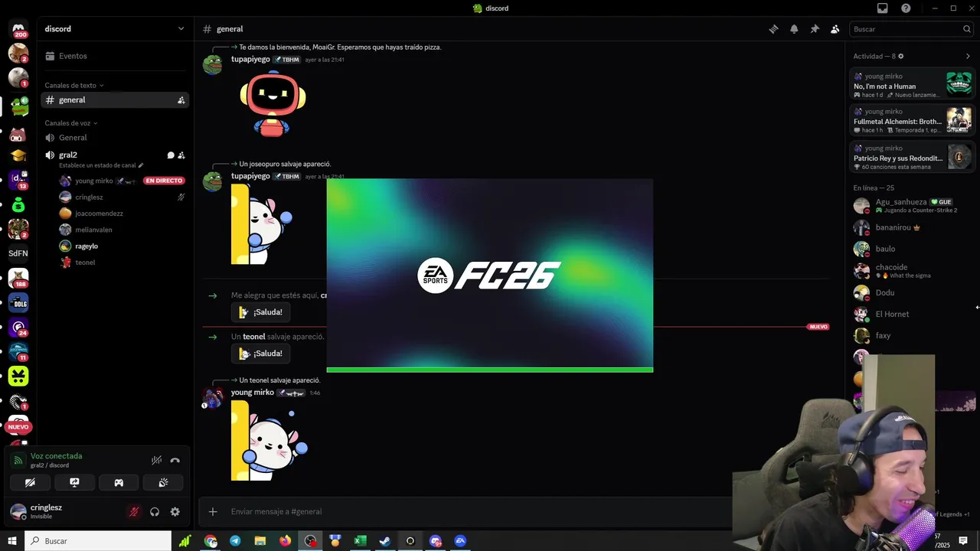This screenshot has height=551, width=980.
Task: Toggle noise suppression in voice panel
Action: 156,460
